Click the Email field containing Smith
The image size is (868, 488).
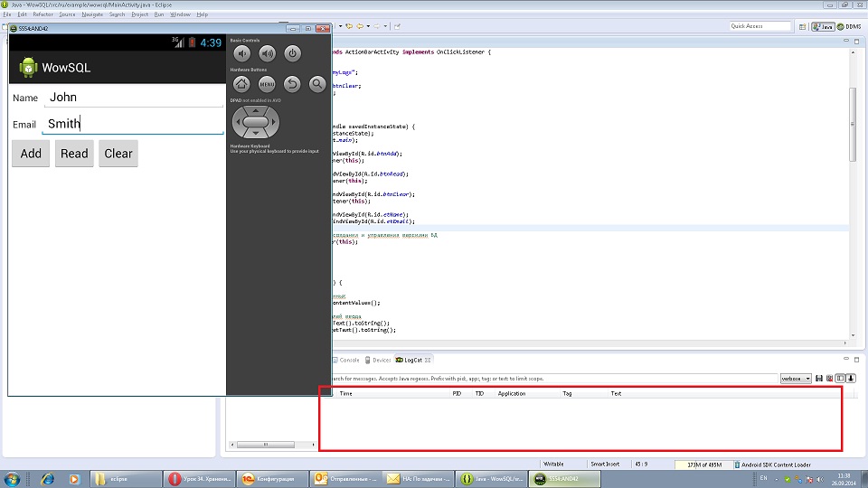(x=133, y=124)
